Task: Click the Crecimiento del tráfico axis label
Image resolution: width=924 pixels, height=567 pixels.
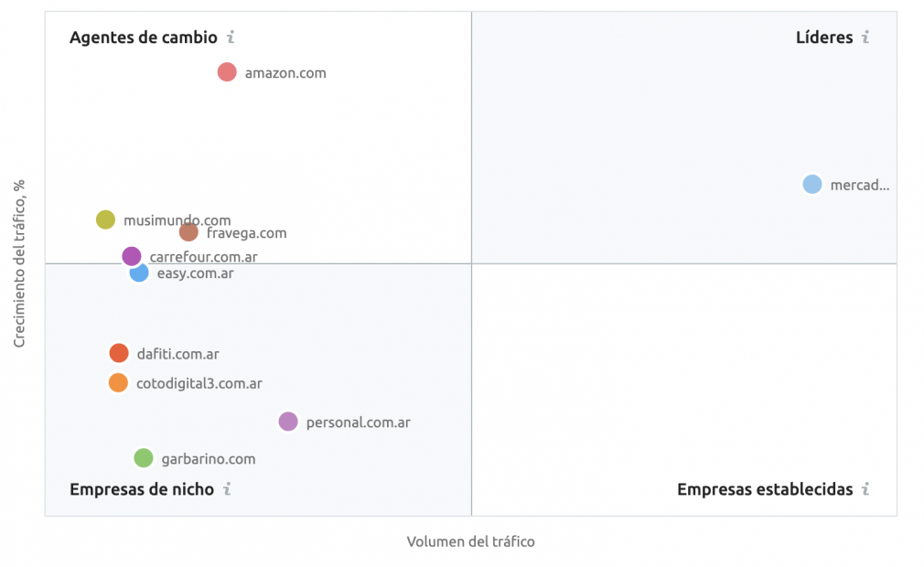Action: pos(19,263)
